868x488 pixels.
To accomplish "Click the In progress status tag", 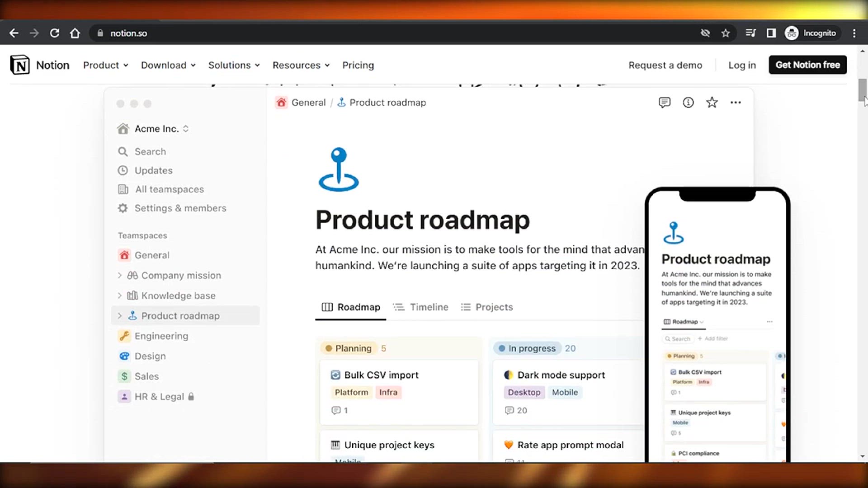I will pos(527,348).
